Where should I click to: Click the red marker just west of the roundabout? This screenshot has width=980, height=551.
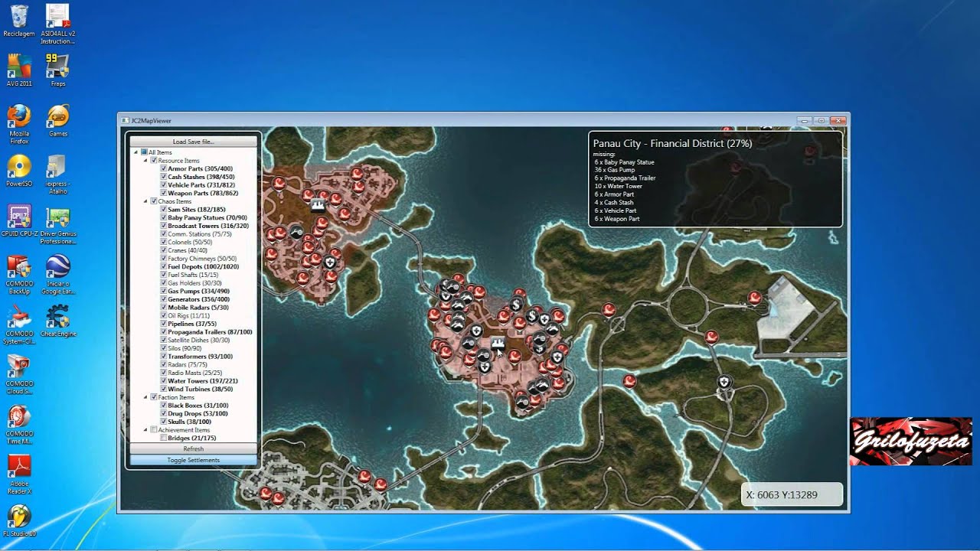pos(609,310)
